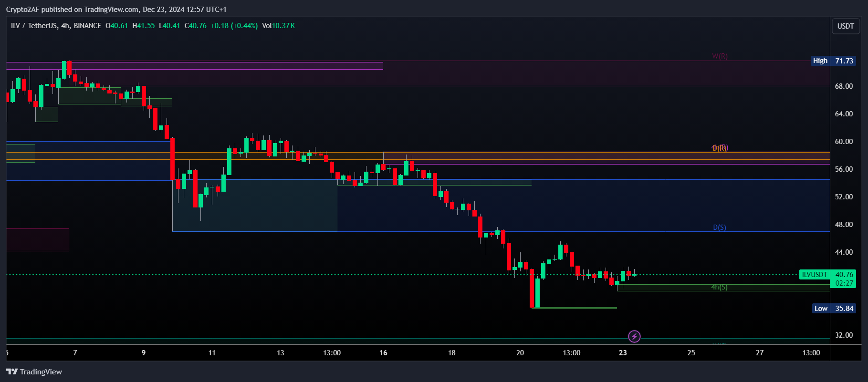Click the date 25 on time axis
868x382 pixels.
click(x=691, y=353)
